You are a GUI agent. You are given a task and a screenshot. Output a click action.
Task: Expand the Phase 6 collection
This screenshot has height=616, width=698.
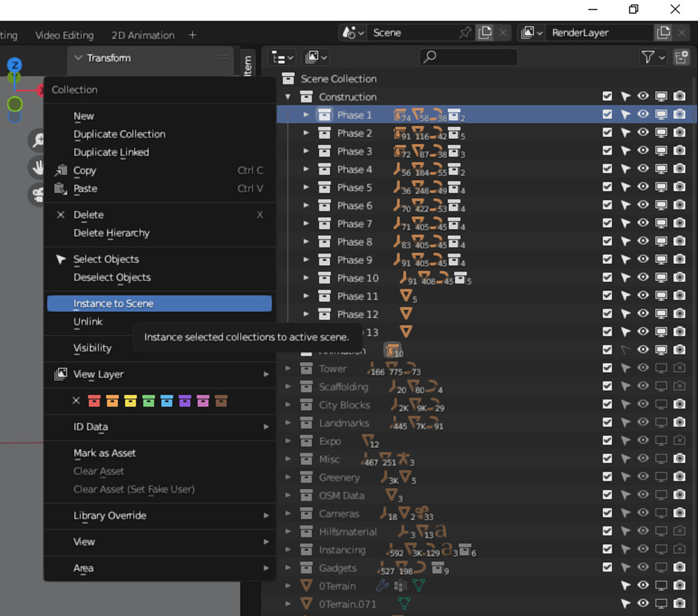click(x=306, y=206)
